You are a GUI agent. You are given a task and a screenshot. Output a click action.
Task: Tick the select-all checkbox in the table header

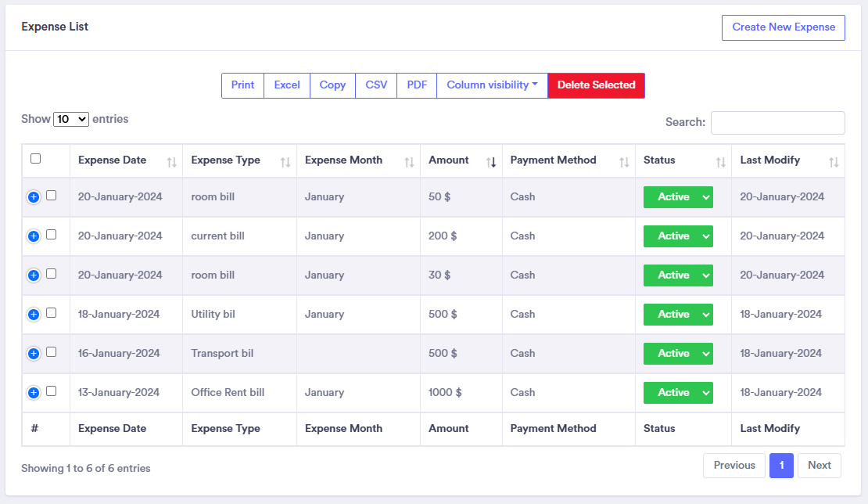pos(35,159)
